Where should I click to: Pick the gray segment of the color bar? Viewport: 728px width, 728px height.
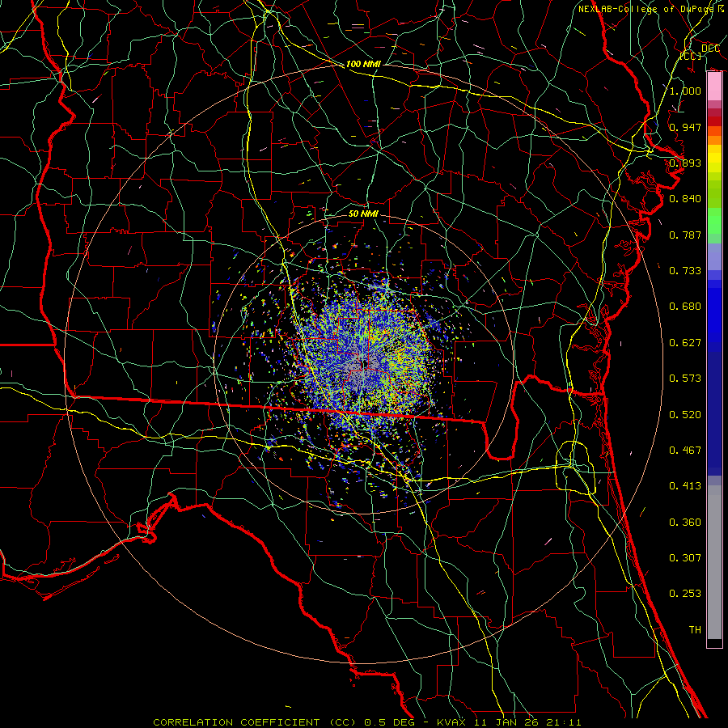coord(714,562)
